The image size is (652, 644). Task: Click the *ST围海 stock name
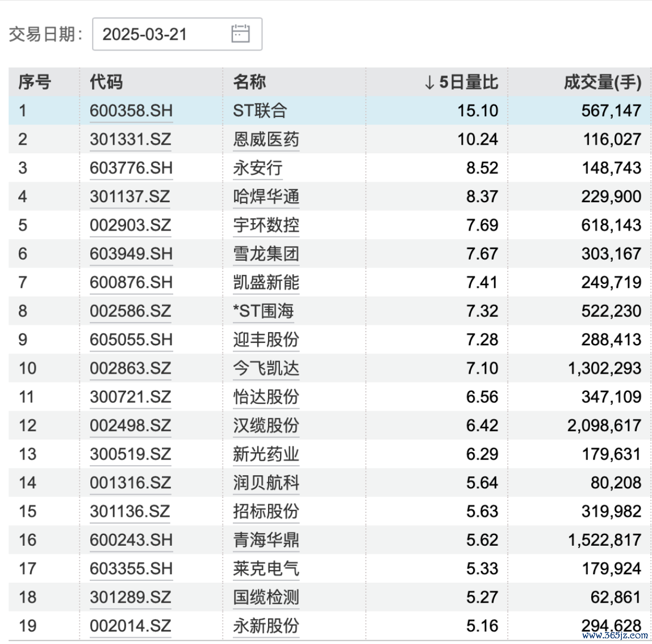(x=264, y=311)
